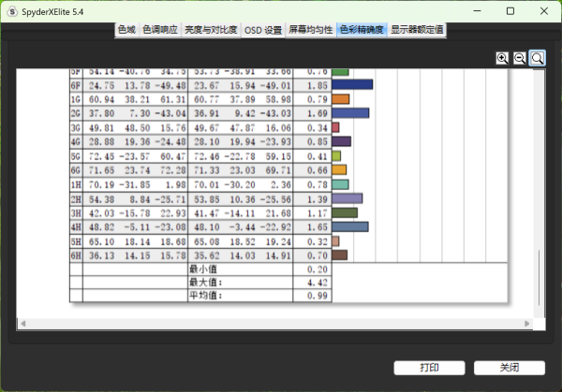Click the row label 1H

[x=76, y=184]
